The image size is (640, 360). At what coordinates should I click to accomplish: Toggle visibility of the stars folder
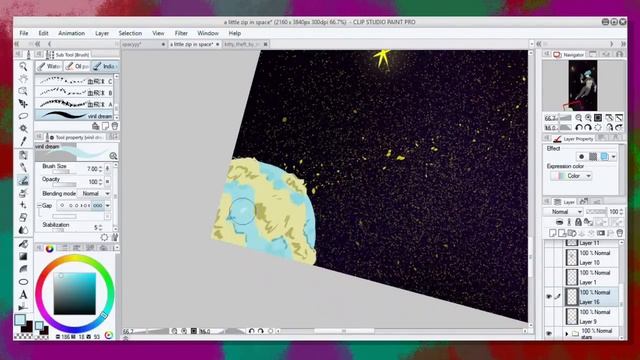(x=549, y=333)
